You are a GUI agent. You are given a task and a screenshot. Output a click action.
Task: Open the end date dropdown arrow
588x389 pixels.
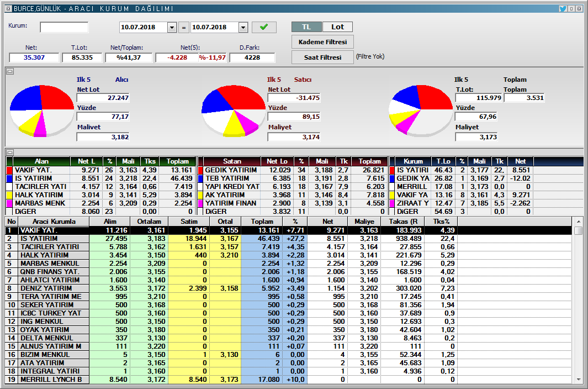(x=243, y=28)
